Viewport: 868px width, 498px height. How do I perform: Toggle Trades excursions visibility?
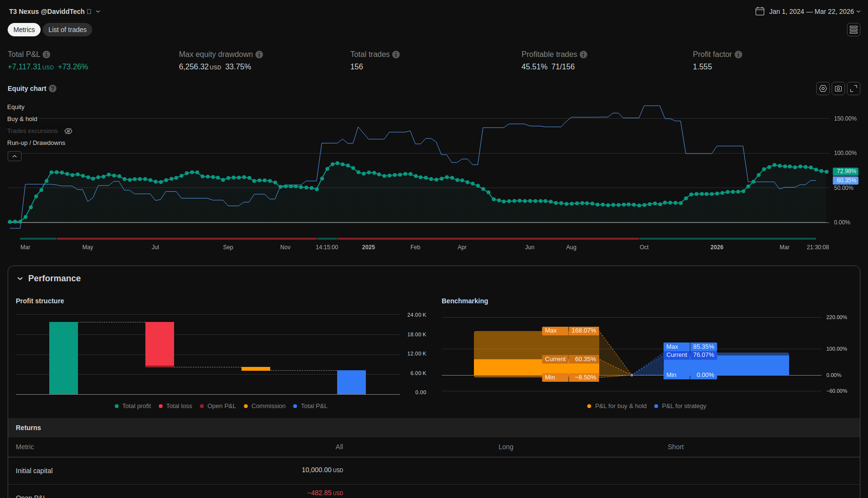click(68, 131)
